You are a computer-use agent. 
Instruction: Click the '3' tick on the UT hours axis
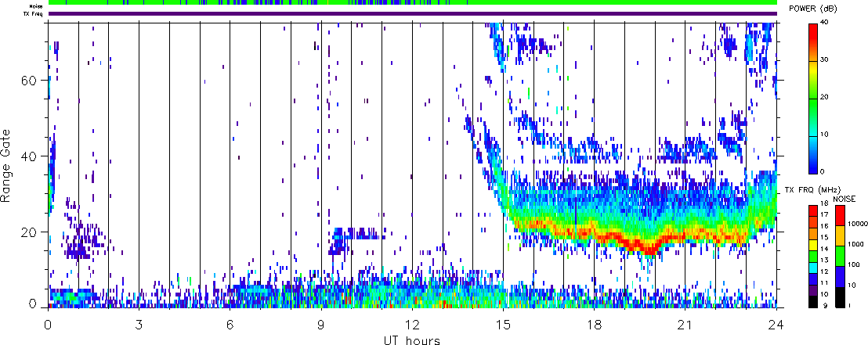pos(139,324)
